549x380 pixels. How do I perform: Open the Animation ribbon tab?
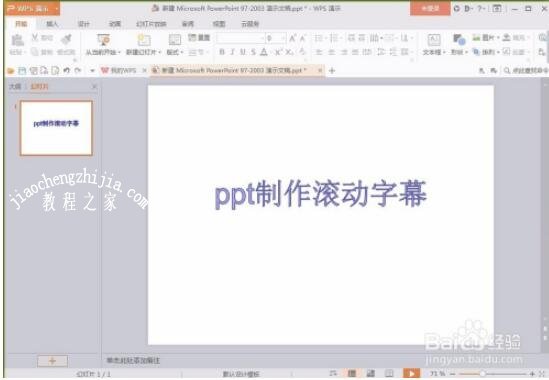pyautogui.click(x=114, y=24)
